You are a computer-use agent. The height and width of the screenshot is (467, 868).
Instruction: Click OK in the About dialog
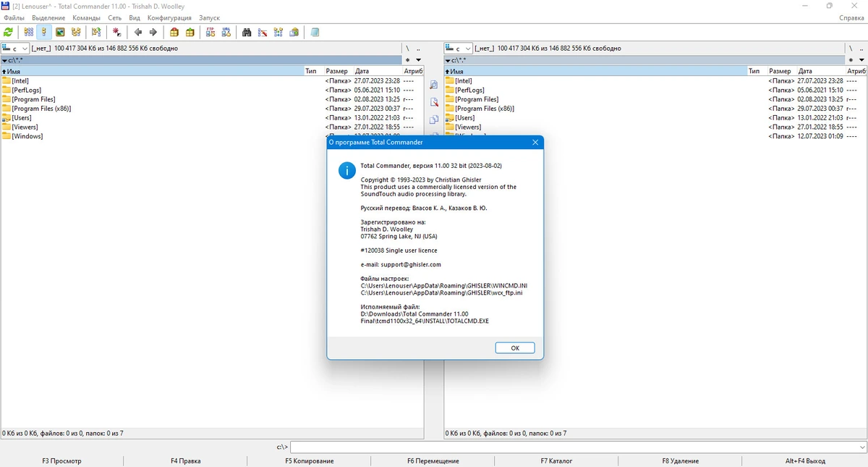point(515,348)
